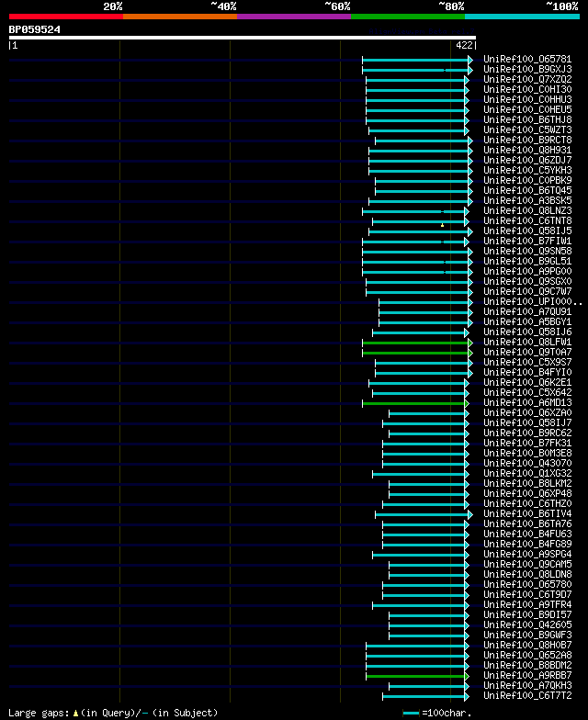Screen dimensions: 588x720
Task: Click the purple ~60% identity legend bar
Action: click(x=294, y=17)
